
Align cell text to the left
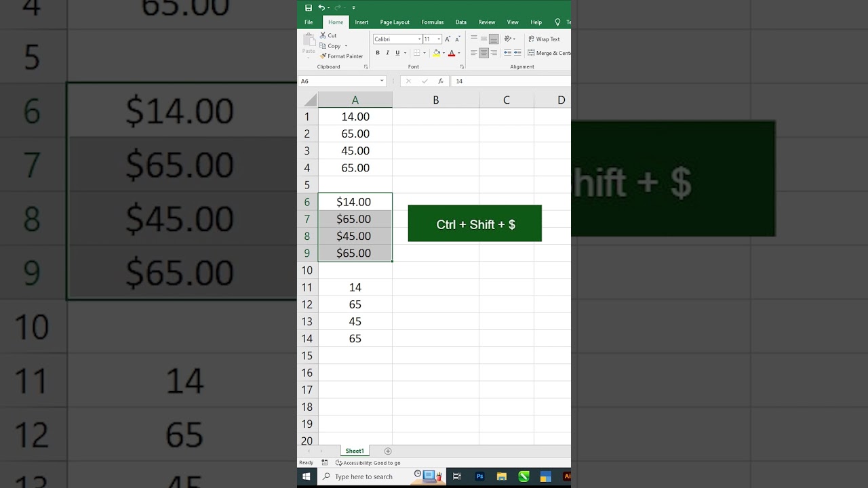[x=474, y=53]
